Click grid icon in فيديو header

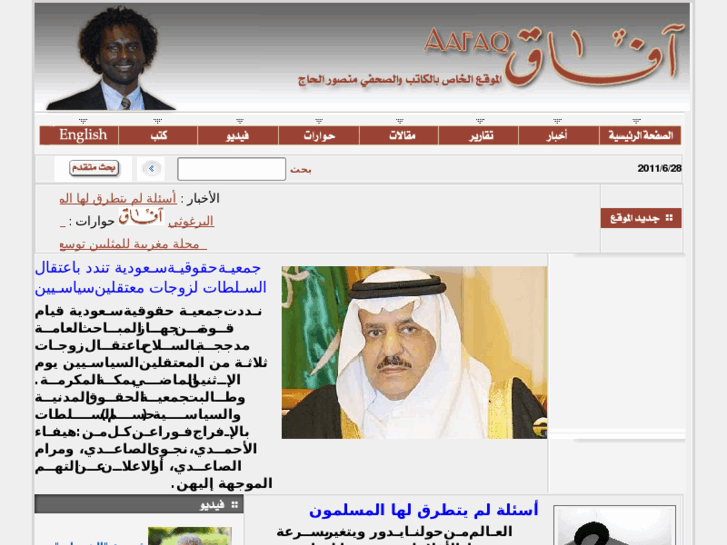point(235,505)
